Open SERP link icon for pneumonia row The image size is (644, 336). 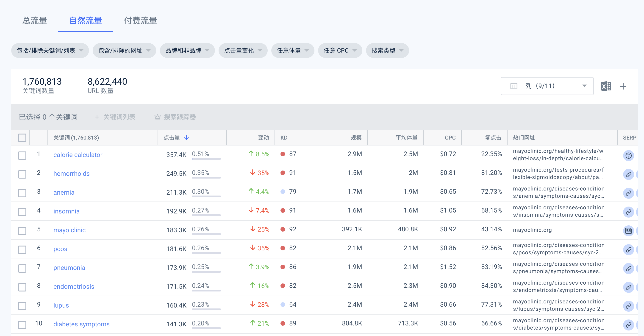628,269
